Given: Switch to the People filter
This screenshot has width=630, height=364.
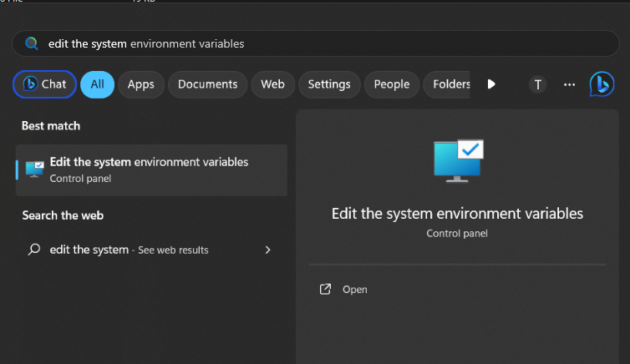Looking at the screenshot, I should 392,84.
